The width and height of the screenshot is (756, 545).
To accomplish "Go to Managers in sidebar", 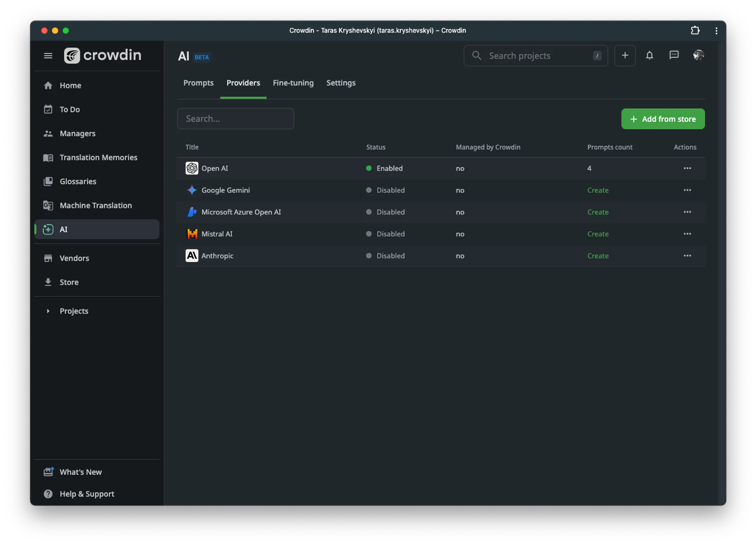I will [97, 134].
